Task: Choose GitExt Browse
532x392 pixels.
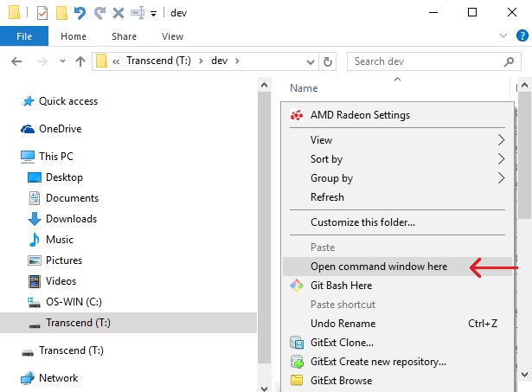Action: 397,381
